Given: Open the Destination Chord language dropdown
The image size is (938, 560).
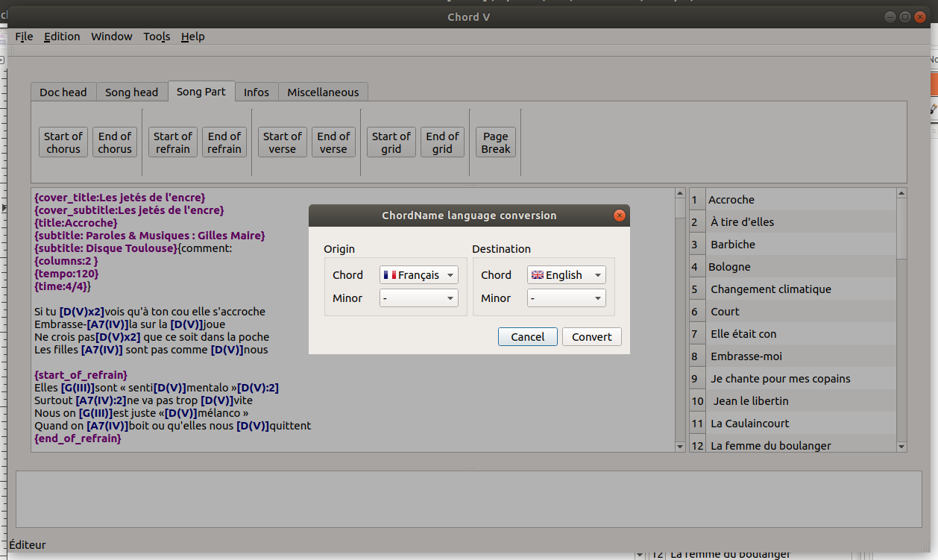Looking at the screenshot, I should [x=566, y=275].
